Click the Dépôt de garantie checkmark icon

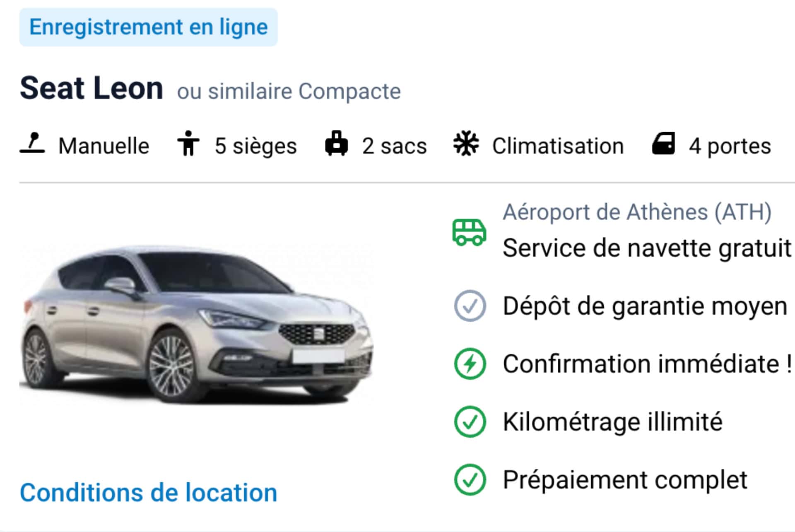469,306
